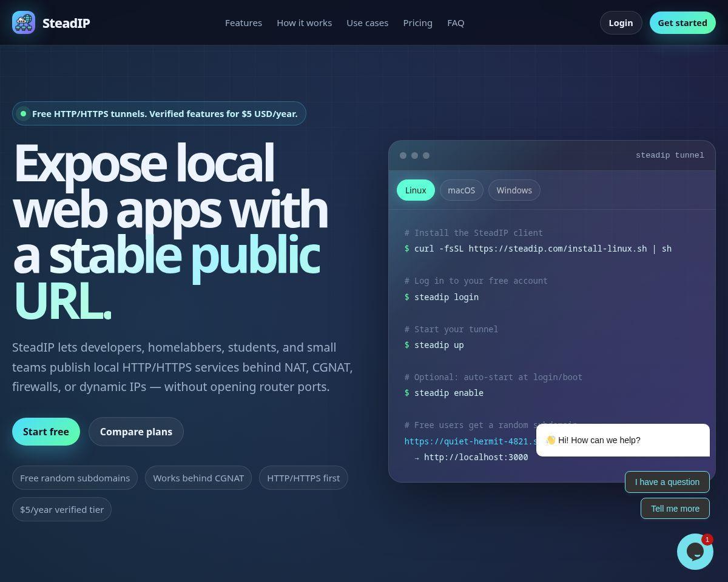Open the chat widget bubble icon
This screenshot has width=728, height=582.
click(x=695, y=552)
